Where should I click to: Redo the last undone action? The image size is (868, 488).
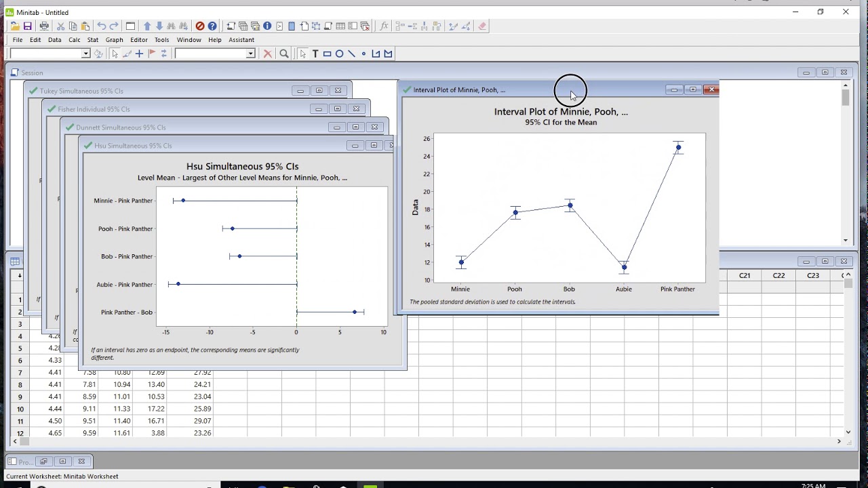point(114,26)
